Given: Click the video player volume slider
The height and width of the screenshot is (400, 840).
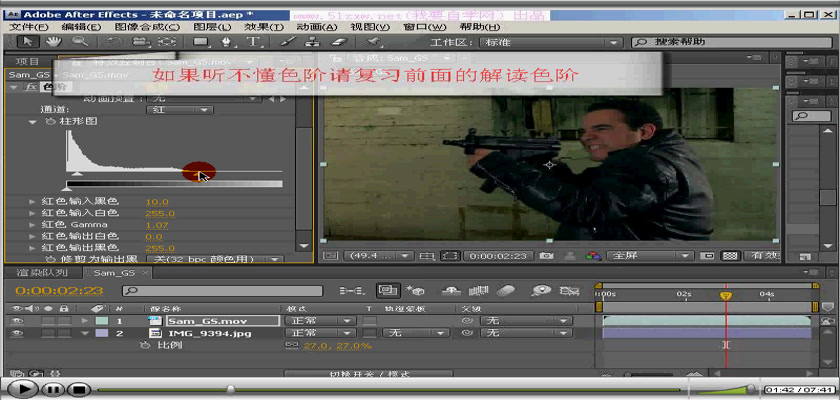Looking at the screenshot, I should [x=751, y=389].
